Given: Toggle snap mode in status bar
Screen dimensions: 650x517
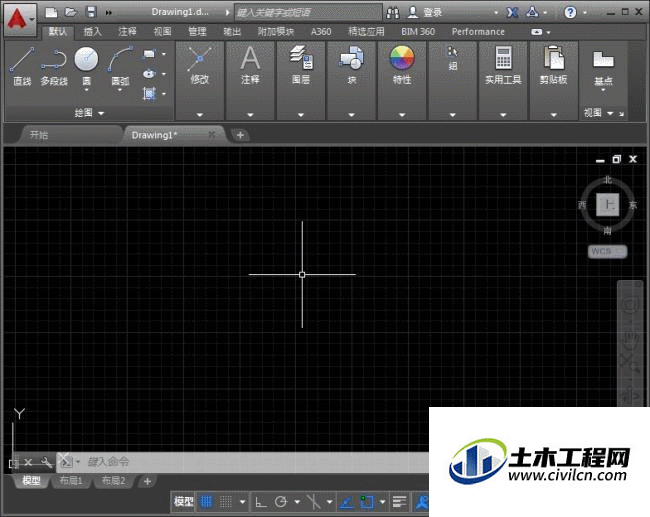Looking at the screenshot, I should click(x=226, y=502).
